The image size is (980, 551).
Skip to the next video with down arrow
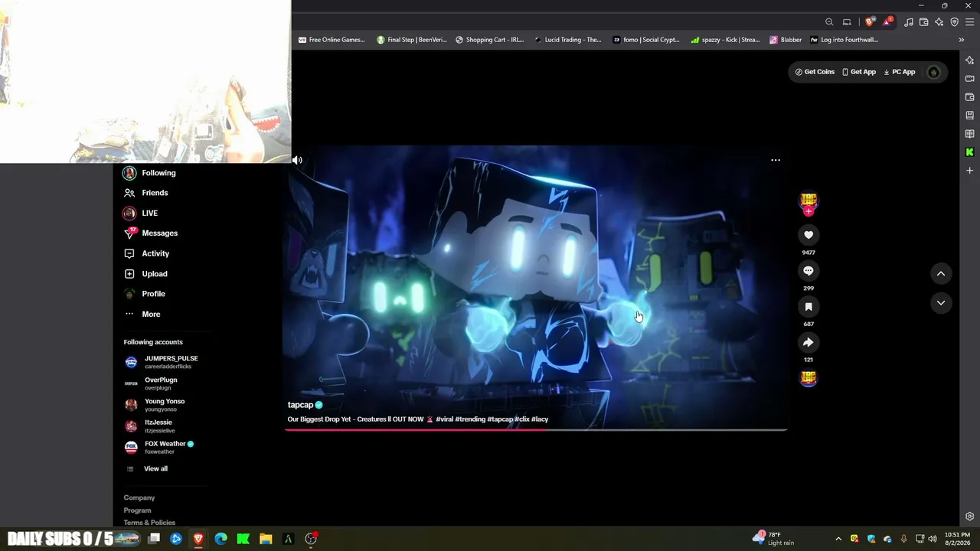pyautogui.click(x=941, y=303)
